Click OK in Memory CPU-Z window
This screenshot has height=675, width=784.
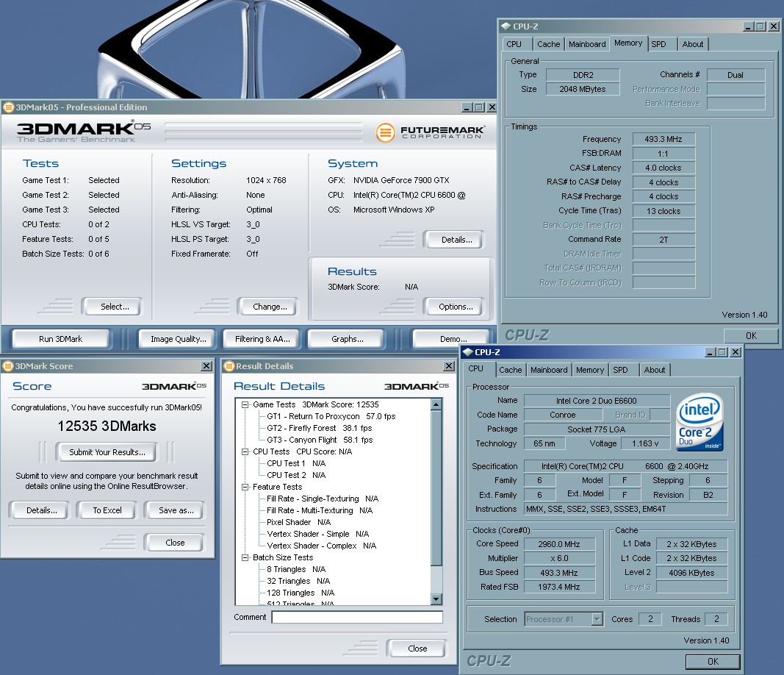click(x=751, y=336)
